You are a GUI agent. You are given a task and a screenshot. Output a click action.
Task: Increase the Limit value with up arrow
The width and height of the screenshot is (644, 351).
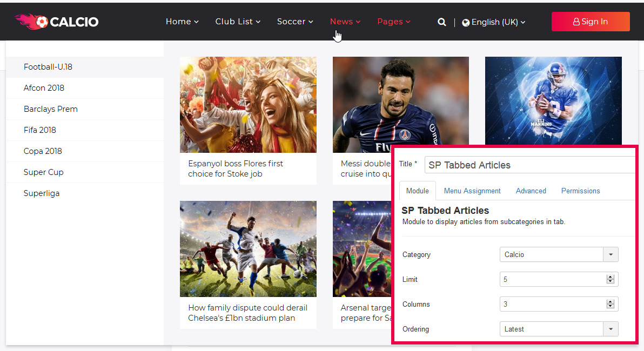[611, 277]
